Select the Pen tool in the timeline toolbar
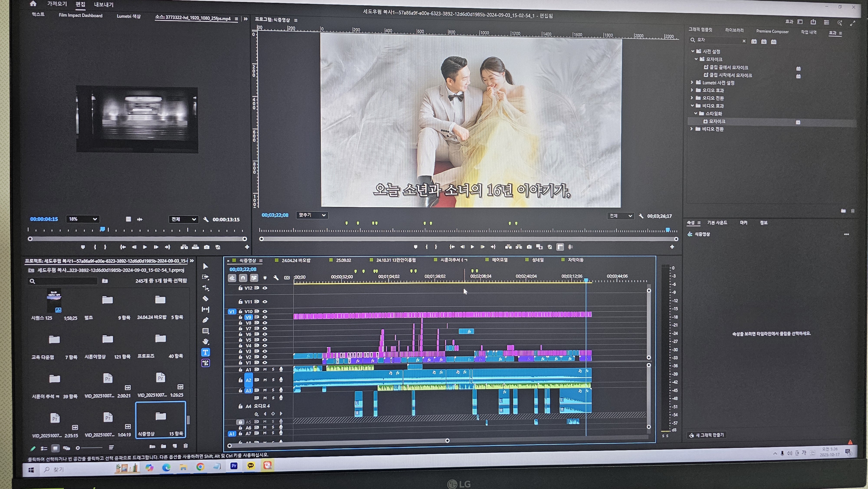 click(205, 320)
